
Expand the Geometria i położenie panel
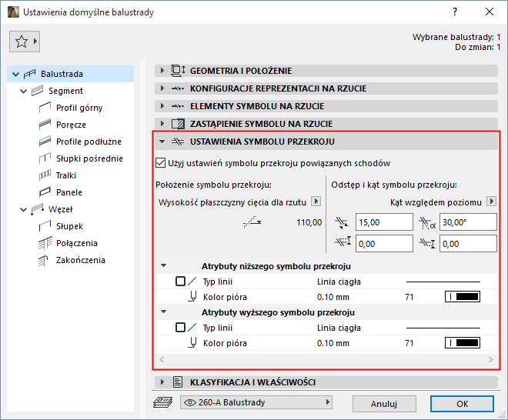click(162, 70)
